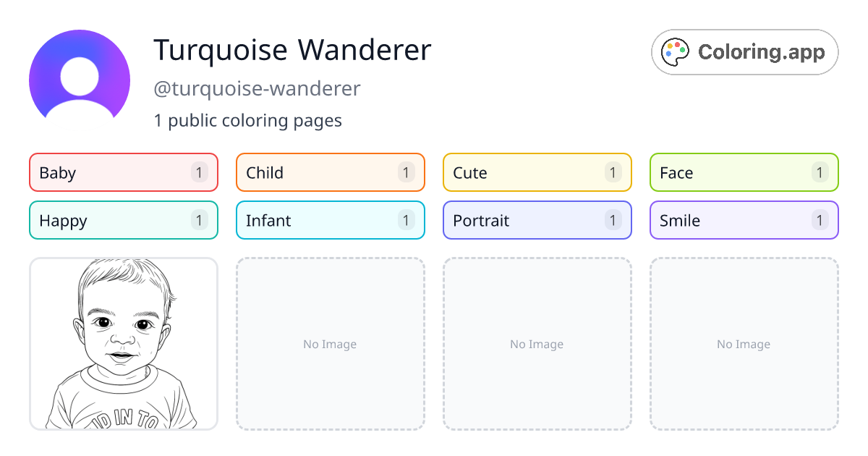The height and width of the screenshot is (456, 868).
Task: Open the Coloring.app home link
Action: 744,51
